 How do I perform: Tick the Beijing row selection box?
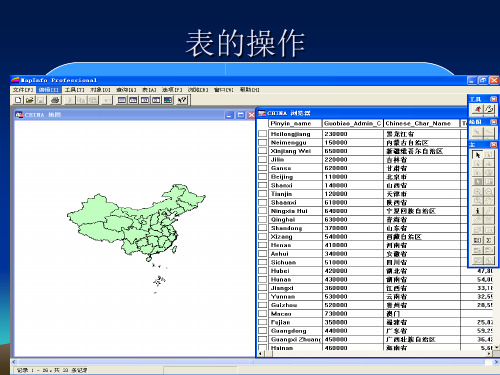pyautogui.click(x=262, y=177)
